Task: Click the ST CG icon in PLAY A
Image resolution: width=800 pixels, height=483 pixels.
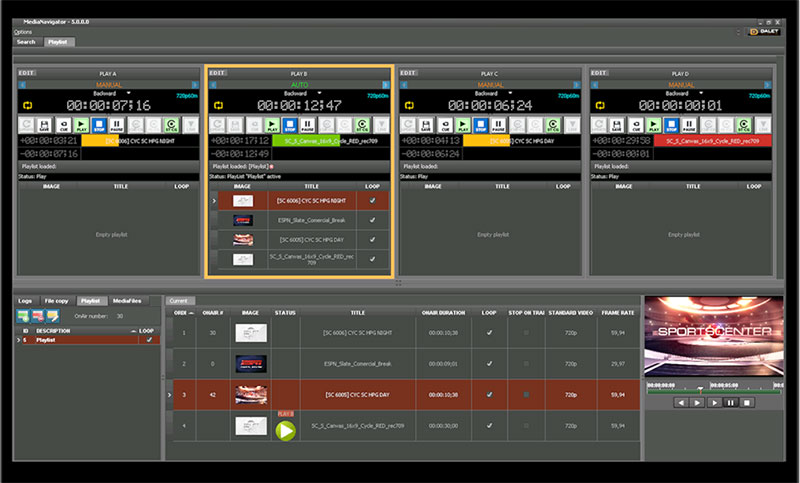Action: [171, 124]
